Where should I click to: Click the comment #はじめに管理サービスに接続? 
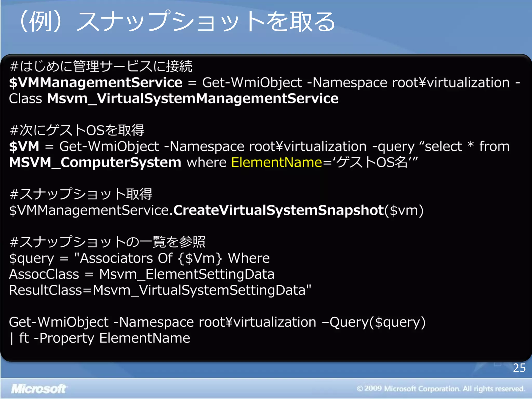(x=101, y=66)
